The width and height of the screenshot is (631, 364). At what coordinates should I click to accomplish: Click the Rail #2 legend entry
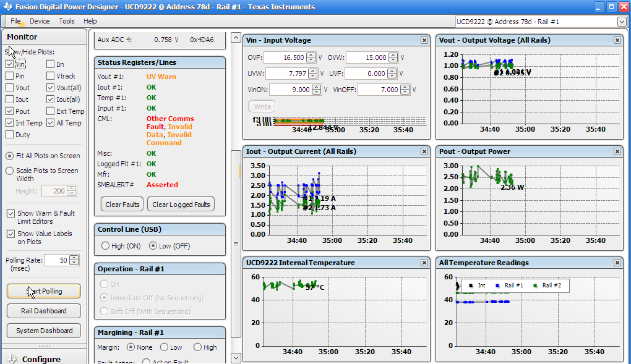click(547, 285)
